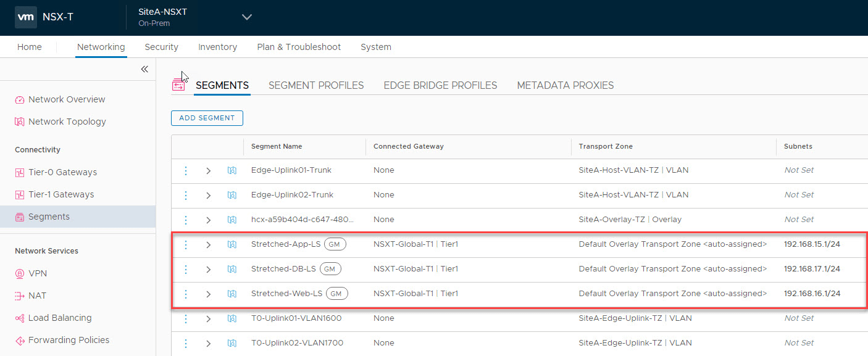Screen dimensions: 868x356
Task: Expand the Stretched-App-LS row
Action: [x=209, y=244]
